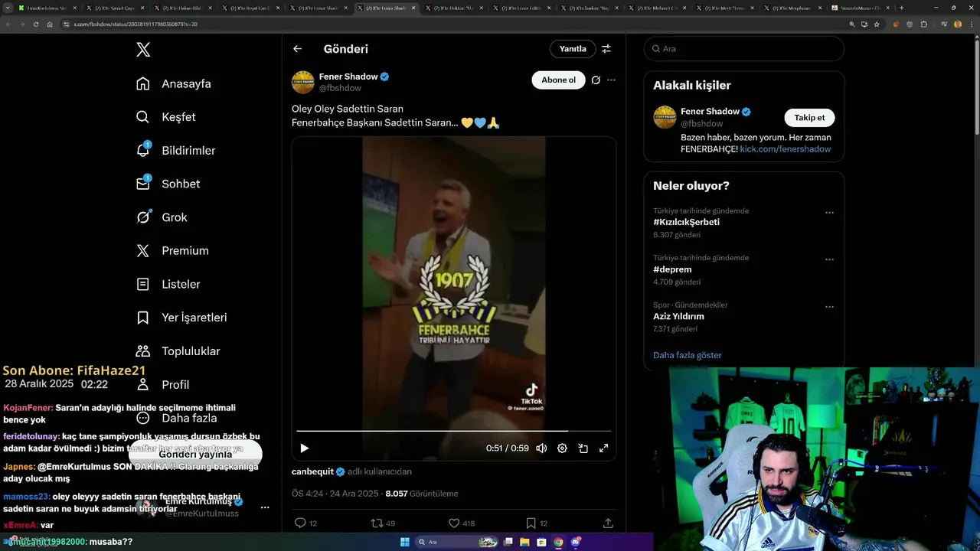Open account menu dots beside Emre Kurtulmuş
Viewport: 980px width, 551px height.
pos(265,507)
